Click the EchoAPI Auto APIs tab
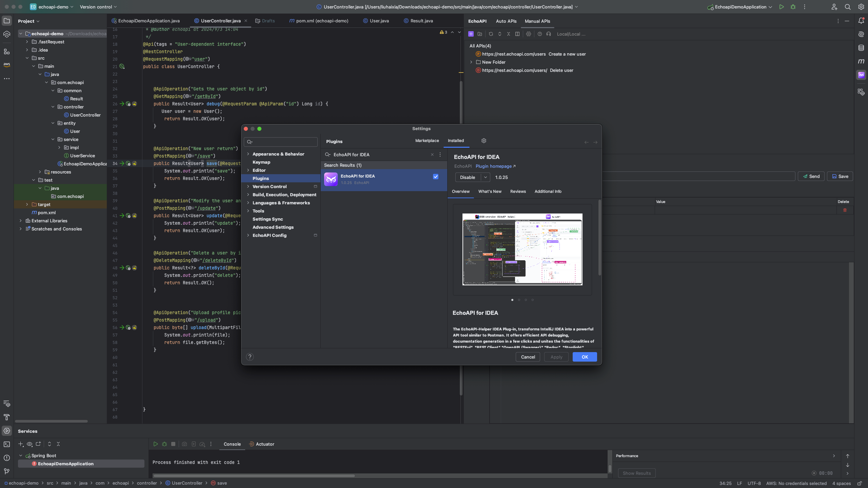868x488 pixels. pyautogui.click(x=506, y=21)
